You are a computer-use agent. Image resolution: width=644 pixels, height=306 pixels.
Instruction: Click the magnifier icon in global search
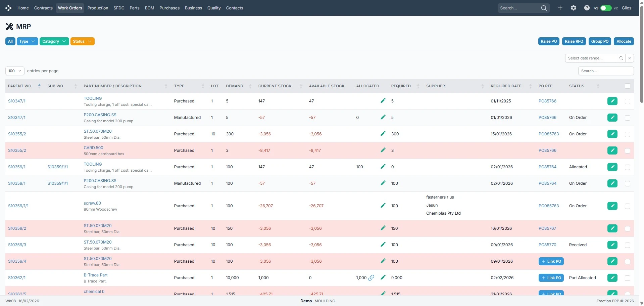[544, 8]
